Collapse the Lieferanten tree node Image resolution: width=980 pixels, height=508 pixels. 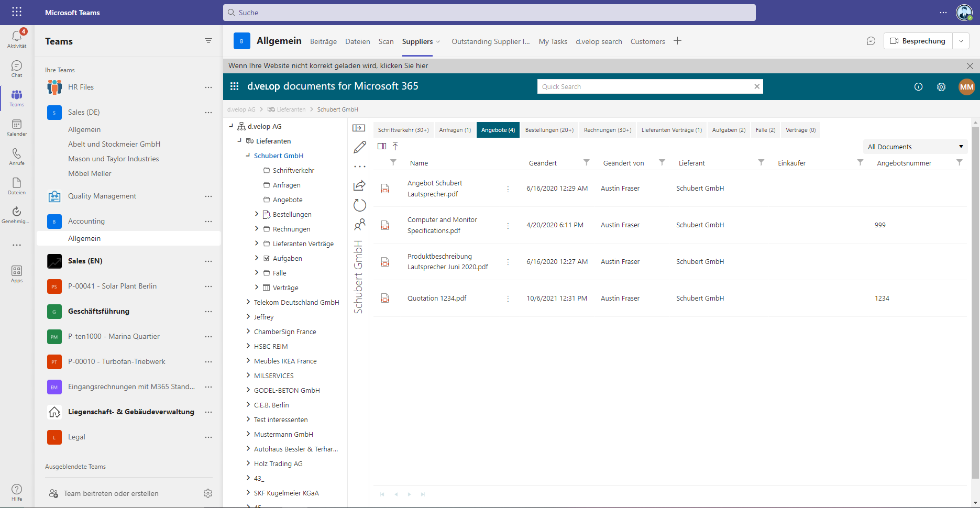[239, 140]
